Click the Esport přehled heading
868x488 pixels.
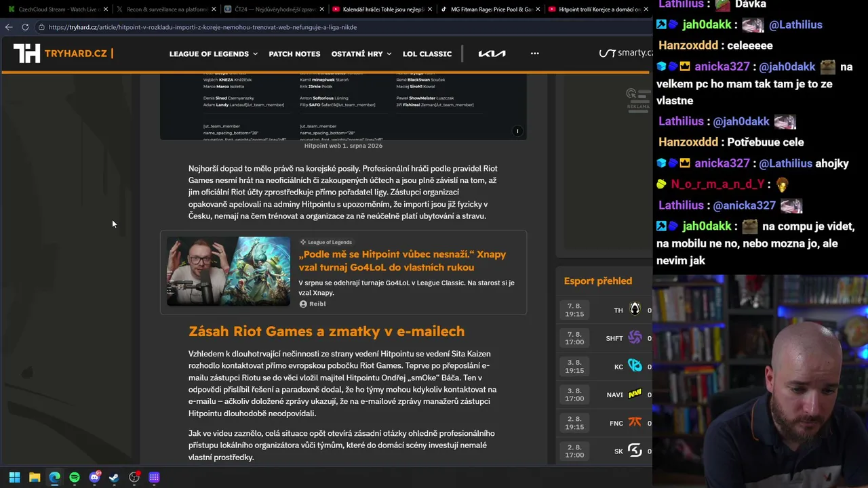[x=597, y=281]
